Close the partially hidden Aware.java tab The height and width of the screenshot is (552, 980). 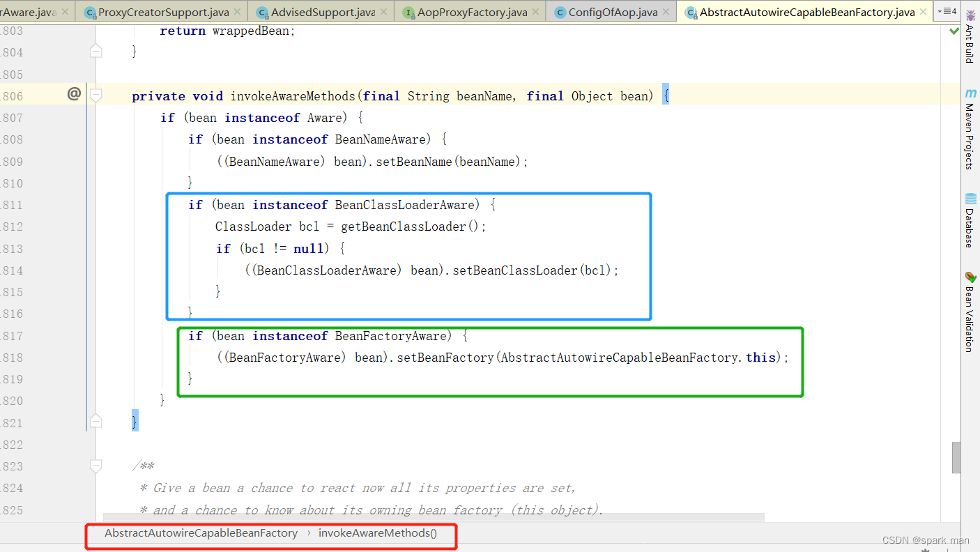click(x=65, y=12)
